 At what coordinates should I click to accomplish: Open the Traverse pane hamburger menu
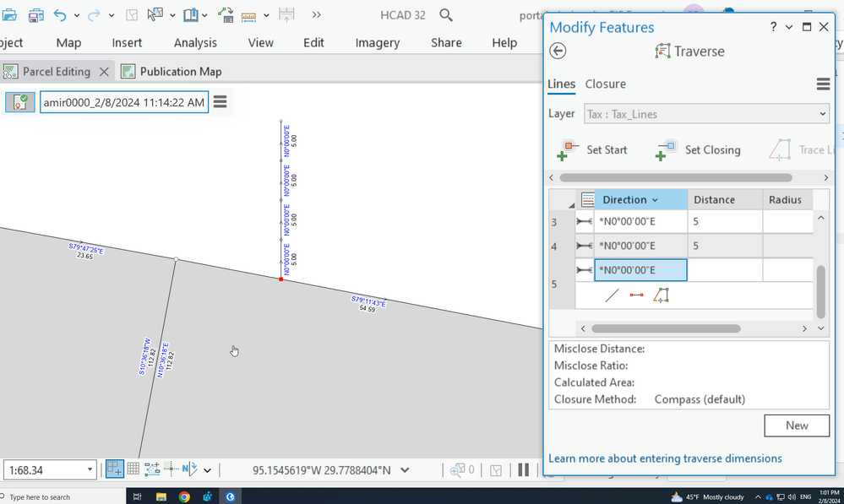pos(823,84)
